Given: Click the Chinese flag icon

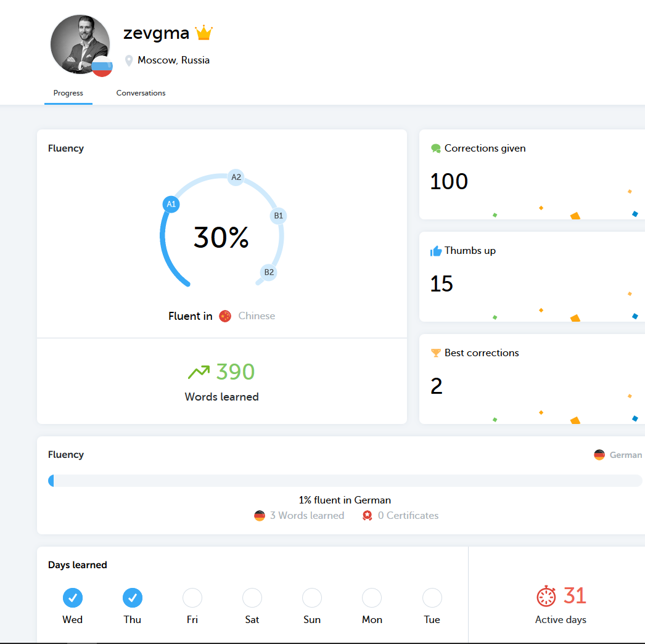Looking at the screenshot, I should point(225,316).
